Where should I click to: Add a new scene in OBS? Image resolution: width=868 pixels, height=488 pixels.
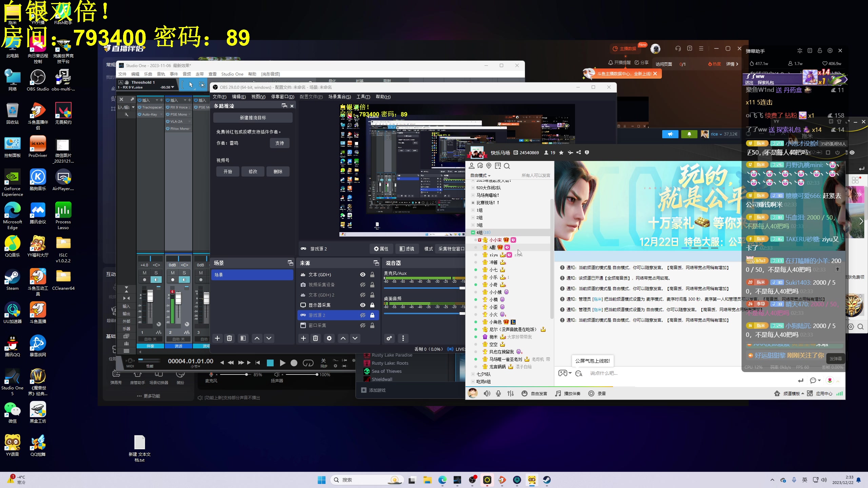point(217,338)
